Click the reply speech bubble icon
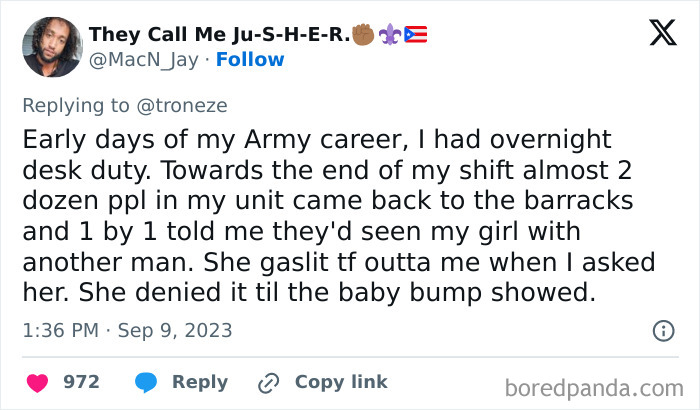700x410 pixels. (x=145, y=382)
